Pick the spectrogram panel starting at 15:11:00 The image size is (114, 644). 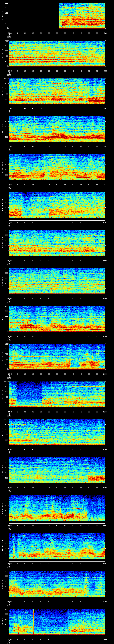(x=57, y=281)
